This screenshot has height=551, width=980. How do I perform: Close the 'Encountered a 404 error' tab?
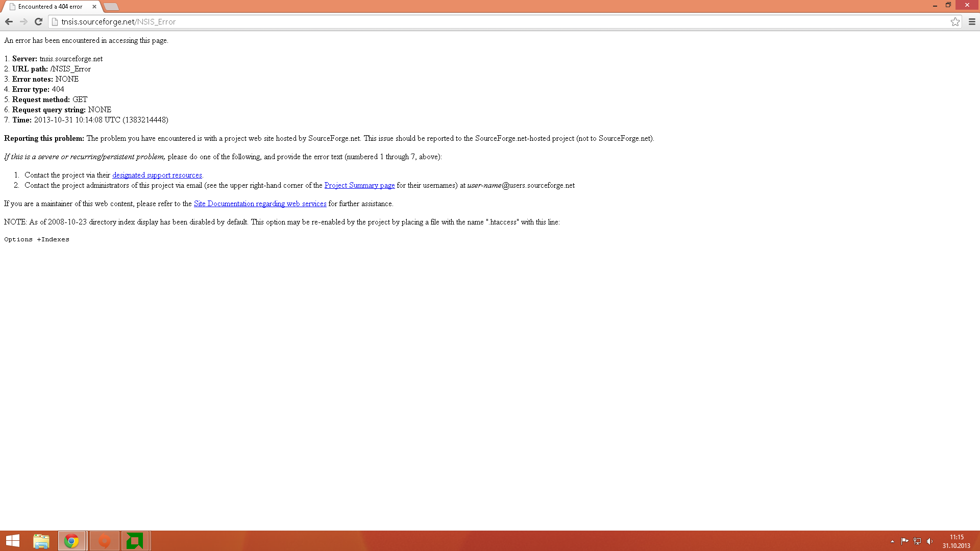tap(94, 7)
